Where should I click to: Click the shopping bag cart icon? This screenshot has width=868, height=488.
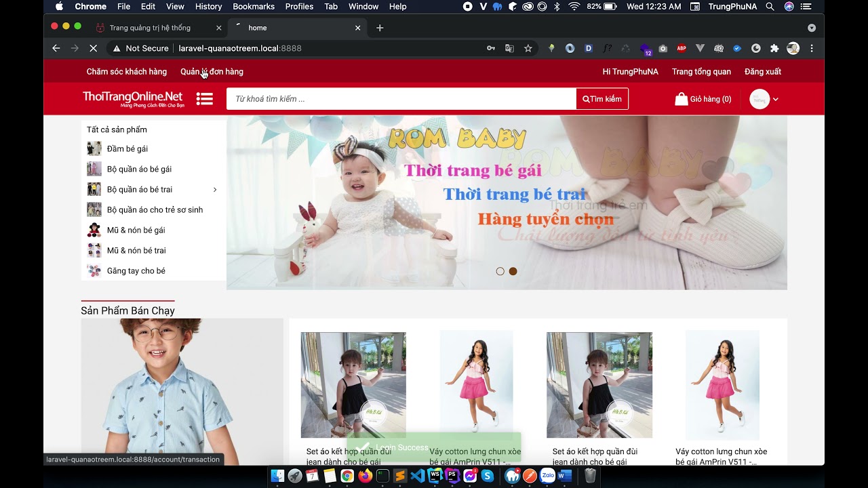pos(681,99)
